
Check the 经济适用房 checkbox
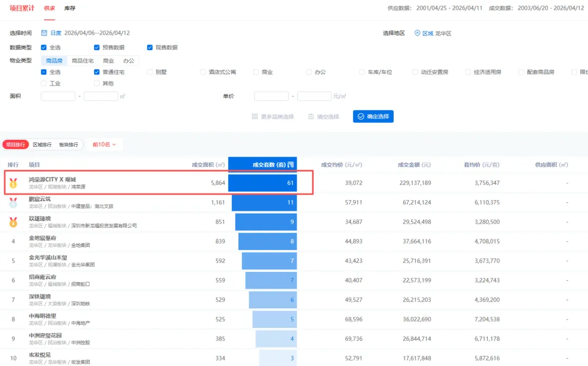coord(468,72)
